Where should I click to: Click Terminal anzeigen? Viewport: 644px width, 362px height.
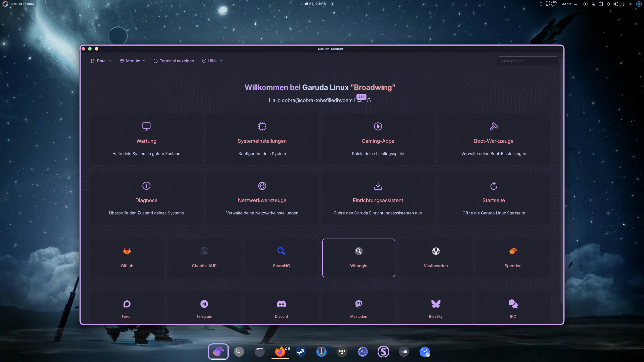(174, 61)
